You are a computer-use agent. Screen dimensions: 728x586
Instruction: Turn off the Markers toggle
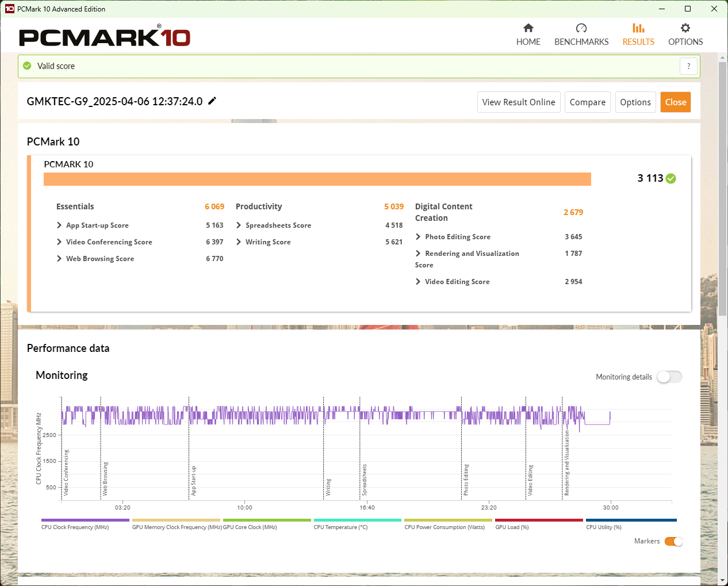(673, 541)
